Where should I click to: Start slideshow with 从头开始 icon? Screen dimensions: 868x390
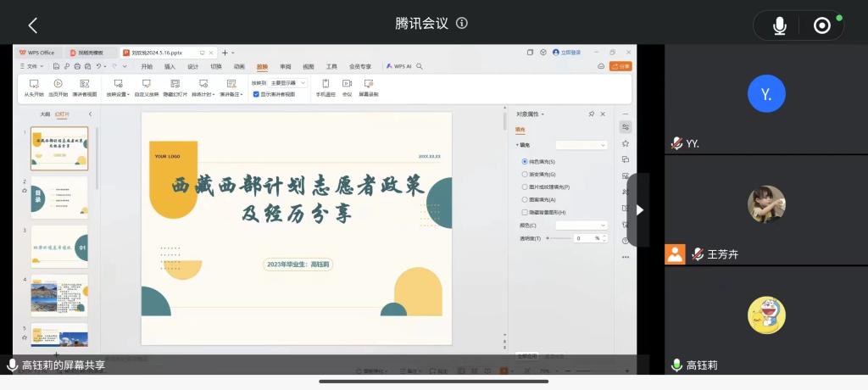click(x=34, y=84)
